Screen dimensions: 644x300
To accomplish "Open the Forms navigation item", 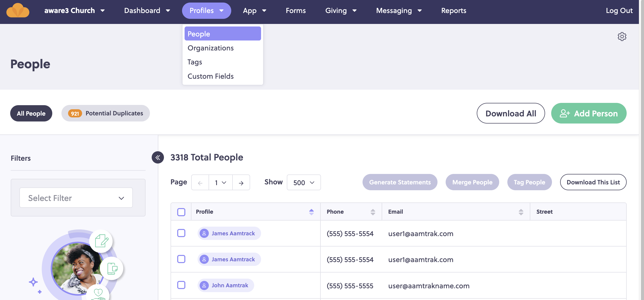I will tap(295, 10).
